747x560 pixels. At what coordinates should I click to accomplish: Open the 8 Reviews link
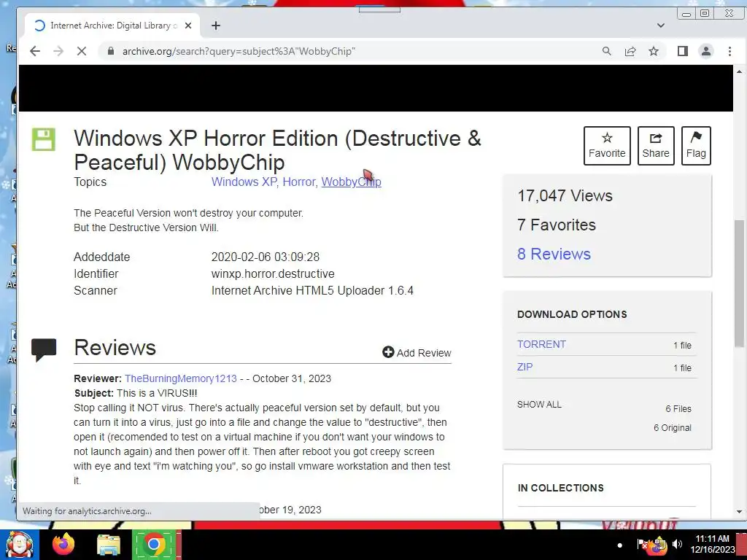[x=554, y=254]
